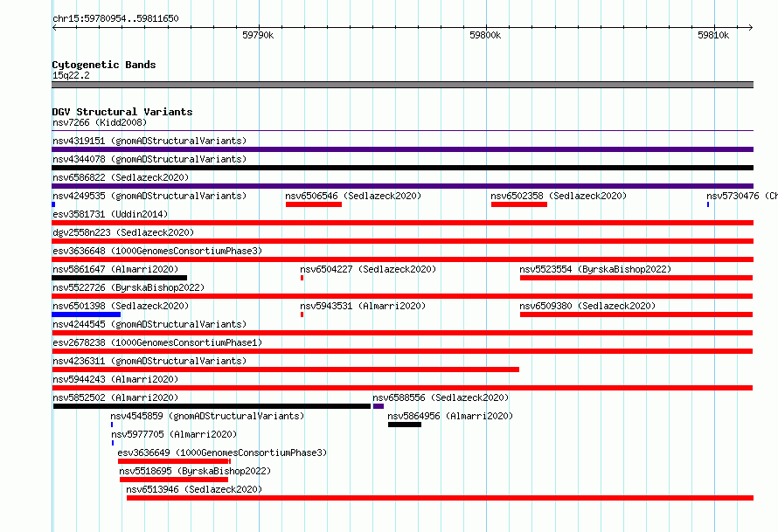Open nsv5944243 (Almarri2020) label
Viewport: 778px width, 532px height.
point(115,379)
